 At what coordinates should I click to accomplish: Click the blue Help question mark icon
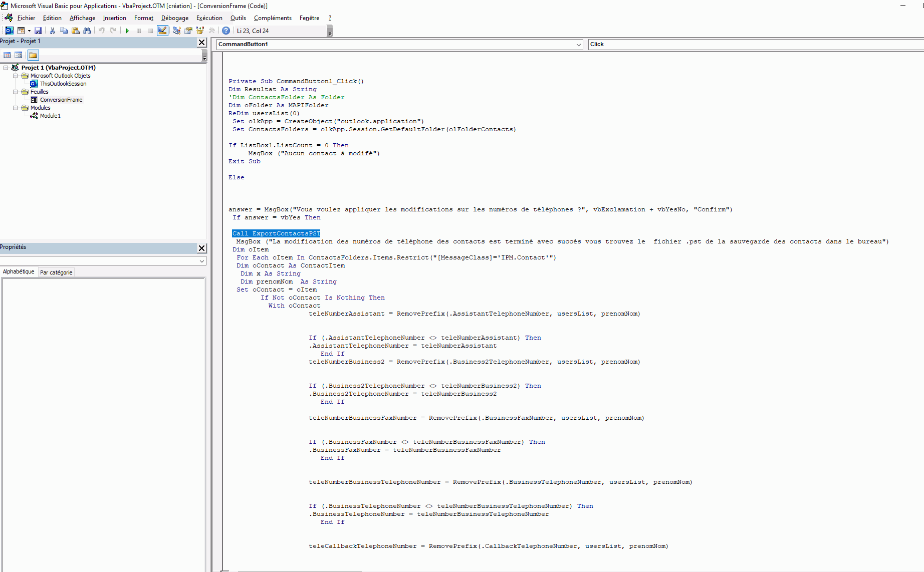pyautogui.click(x=226, y=31)
